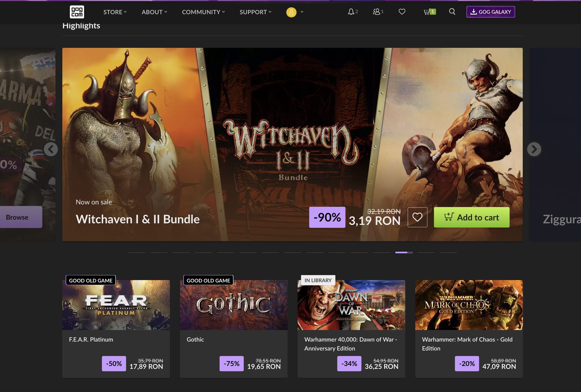The height and width of the screenshot is (392, 581).
Task: Expand the COMMUNITY menu
Action: coord(204,12)
